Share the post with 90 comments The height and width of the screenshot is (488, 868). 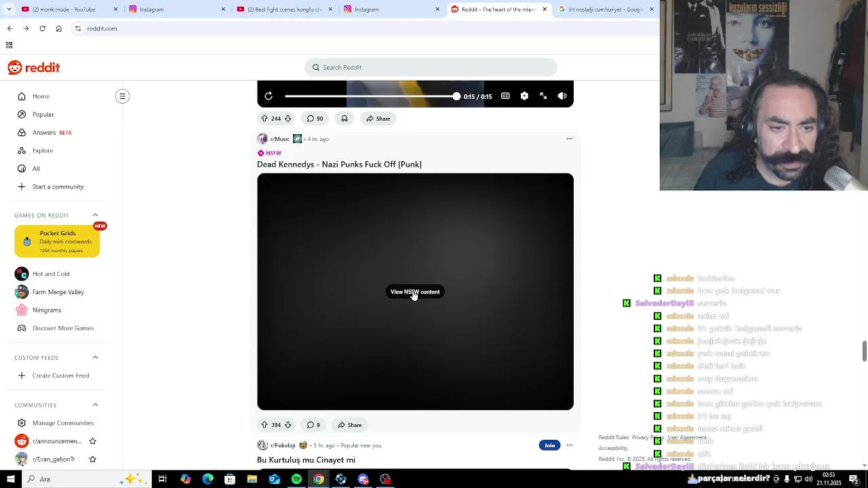378,119
